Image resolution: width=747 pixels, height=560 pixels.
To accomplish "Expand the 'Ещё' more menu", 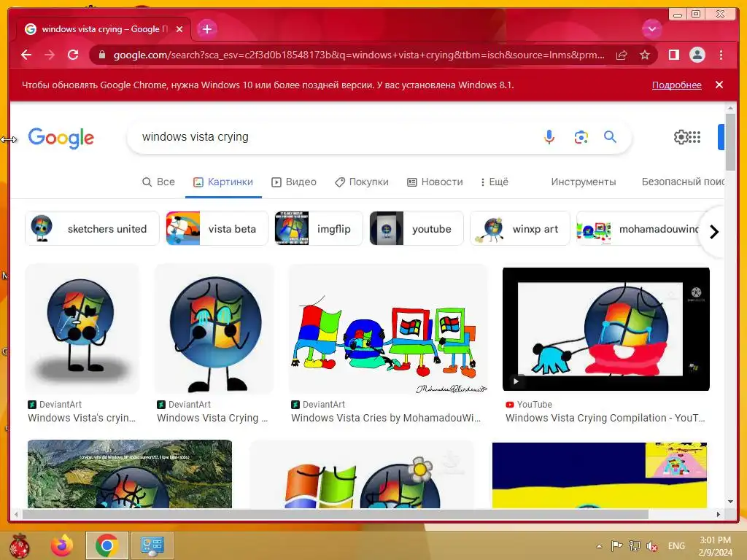I will click(494, 182).
